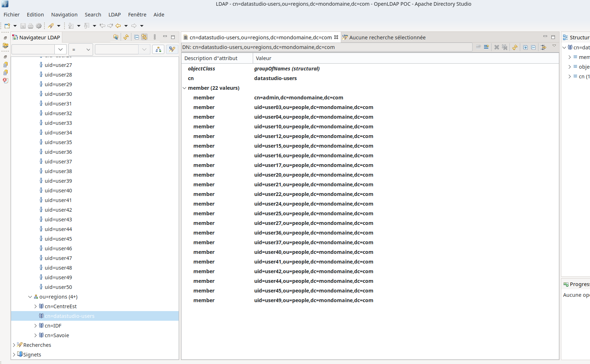Click the quick search value field

click(x=117, y=49)
